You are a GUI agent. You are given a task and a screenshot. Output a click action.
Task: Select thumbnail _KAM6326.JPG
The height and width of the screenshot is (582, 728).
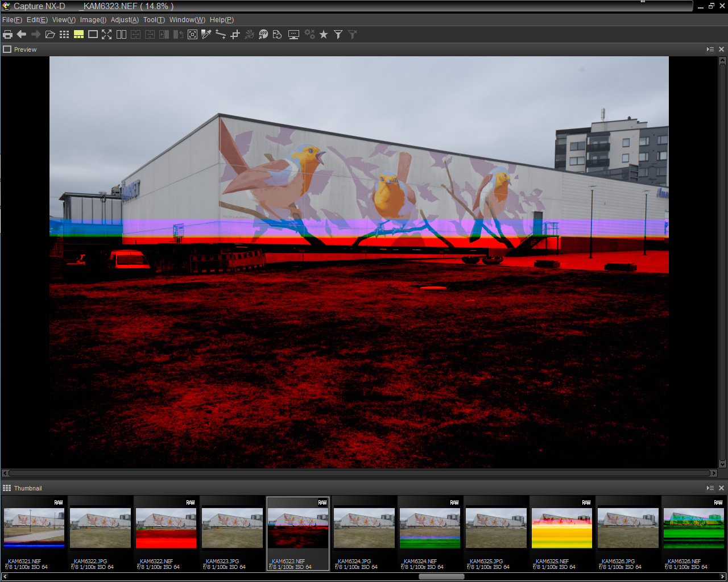[x=628, y=533]
